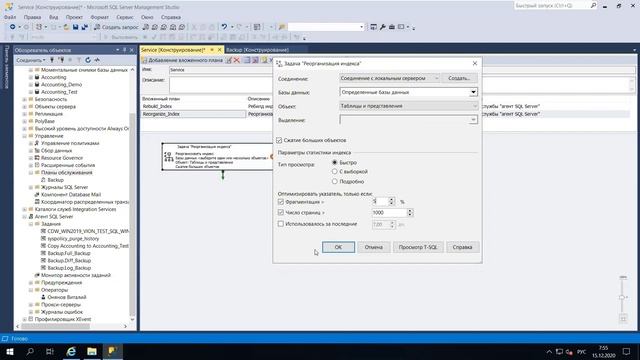Click the red X delete subplan icon
The height and width of the screenshot is (360, 640).
(236, 60)
